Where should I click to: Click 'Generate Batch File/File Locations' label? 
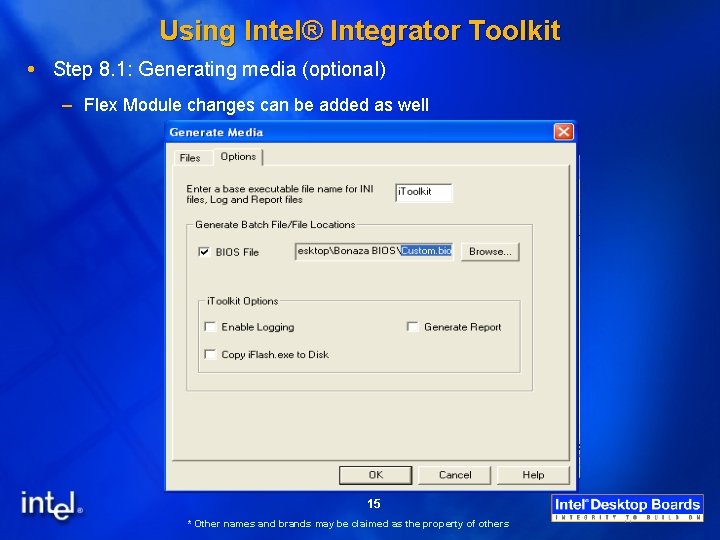pos(275,225)
